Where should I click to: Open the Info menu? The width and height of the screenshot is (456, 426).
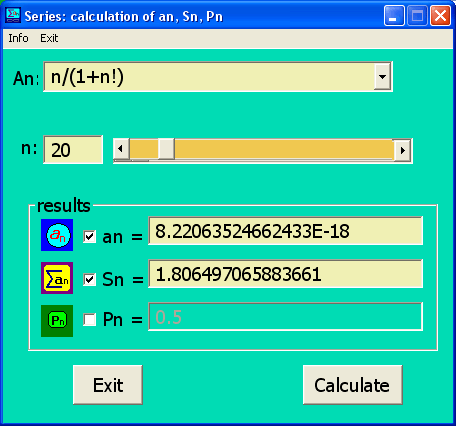click(x=18, y=38)
